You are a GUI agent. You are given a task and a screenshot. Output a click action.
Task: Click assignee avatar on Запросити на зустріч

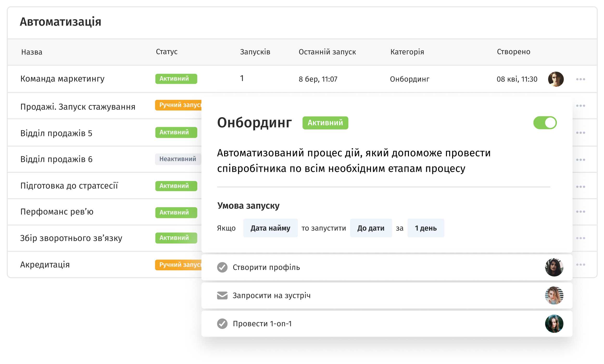[x=554, y=296]
